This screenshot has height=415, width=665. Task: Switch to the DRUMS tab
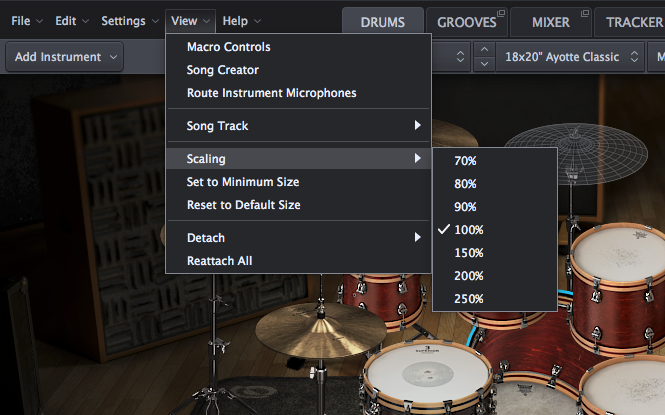tap(383, 22)
